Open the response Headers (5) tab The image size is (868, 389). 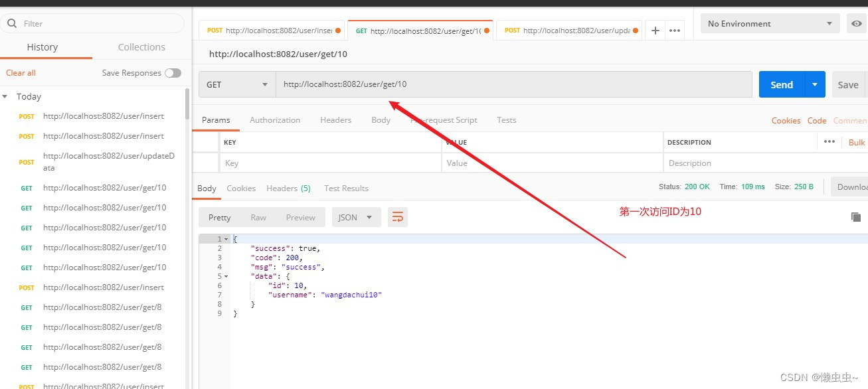click(x=288, y=189)
